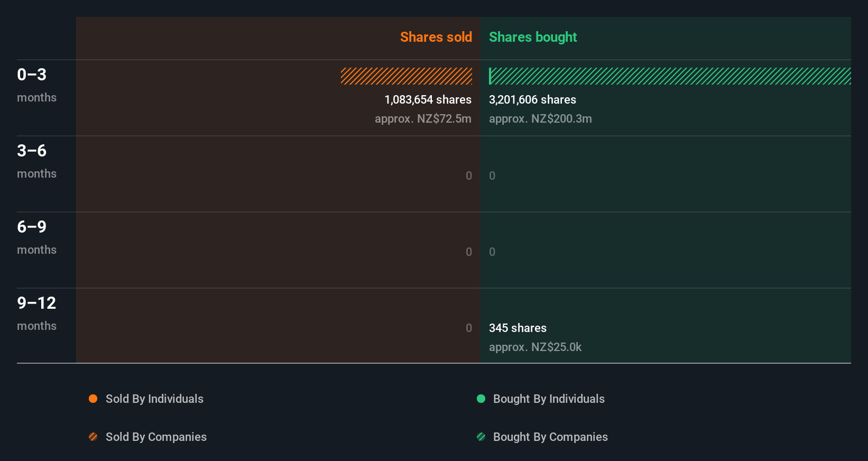Click the striped Sold By Companies icon
Viewport: 868px width, 461px height.
point(93,437)
